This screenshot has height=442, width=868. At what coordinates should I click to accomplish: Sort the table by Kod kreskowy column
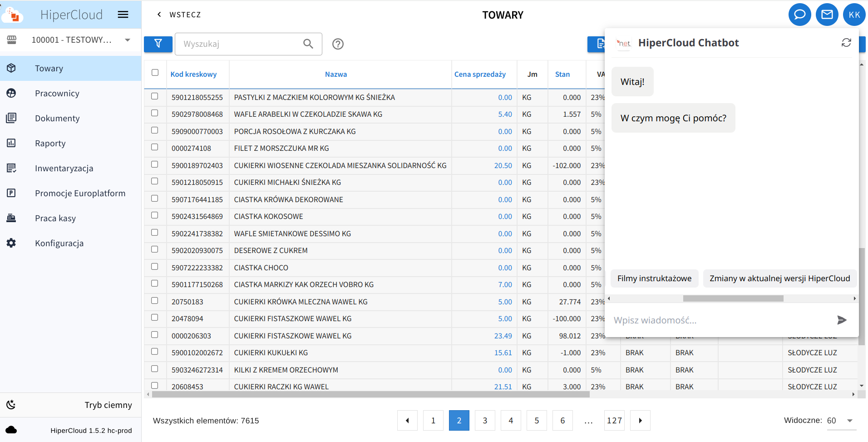[x=193, y=74]
